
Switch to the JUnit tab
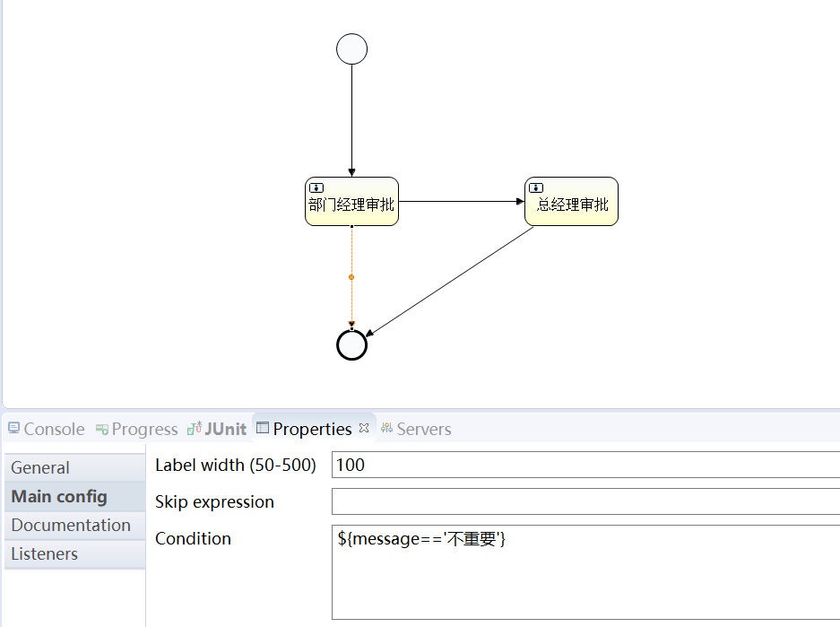click(217, 429)
